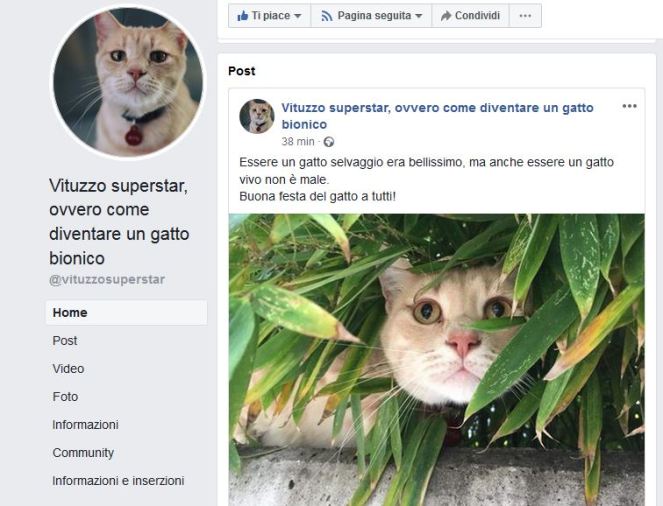Open the cat-in-leaves post photo
663x506 pixels.
click(x=436, y=358)
